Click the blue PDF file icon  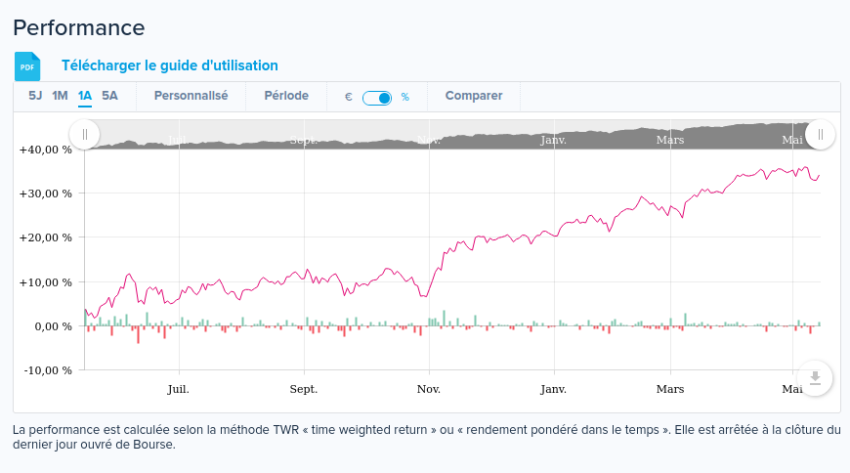pyautogui.click(x=27, y=66)
